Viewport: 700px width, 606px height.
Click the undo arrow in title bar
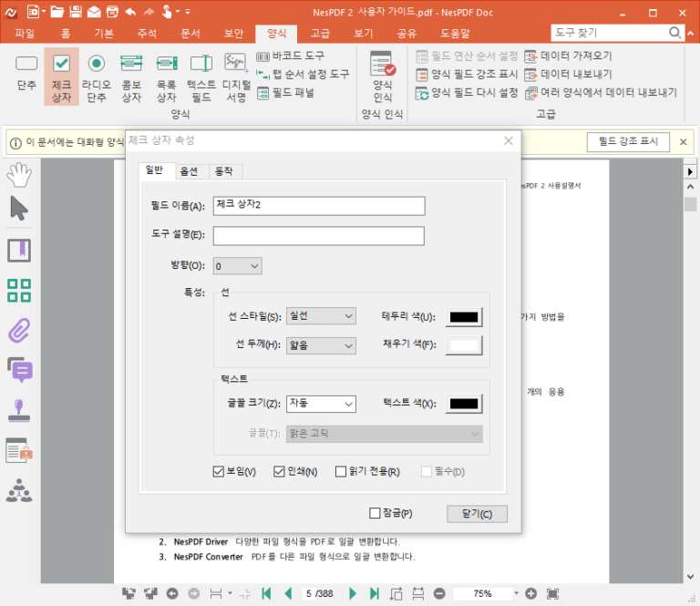tap(130, 12)
